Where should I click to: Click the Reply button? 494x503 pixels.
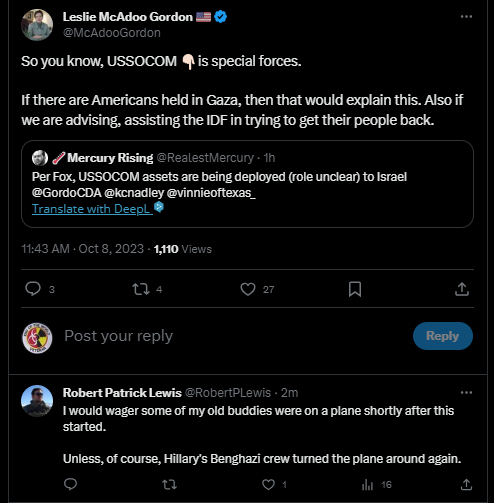point(442,336)
